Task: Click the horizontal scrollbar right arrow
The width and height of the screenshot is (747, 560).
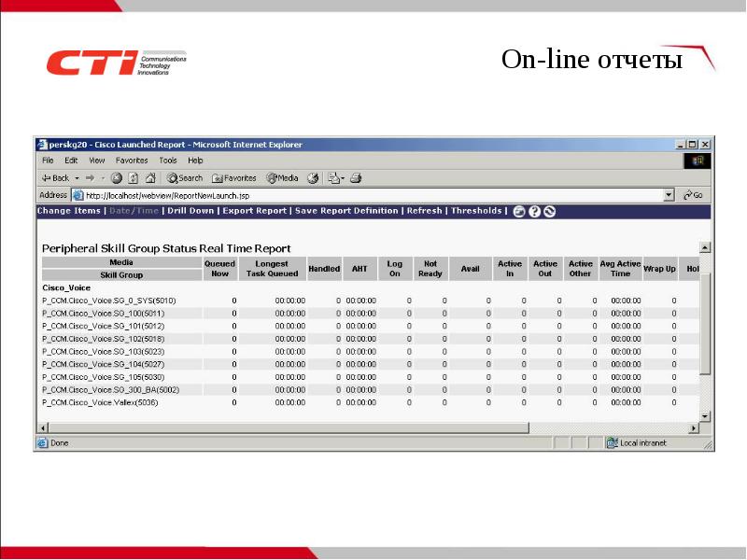Action: point(694,427)
